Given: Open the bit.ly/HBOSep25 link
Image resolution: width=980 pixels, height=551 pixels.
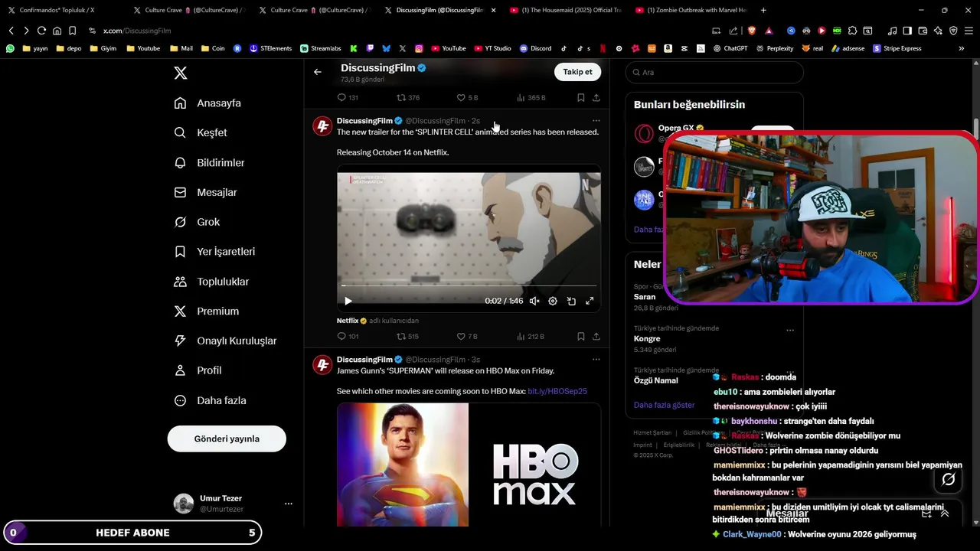Looking at the screenshot, I should (557, 391).
